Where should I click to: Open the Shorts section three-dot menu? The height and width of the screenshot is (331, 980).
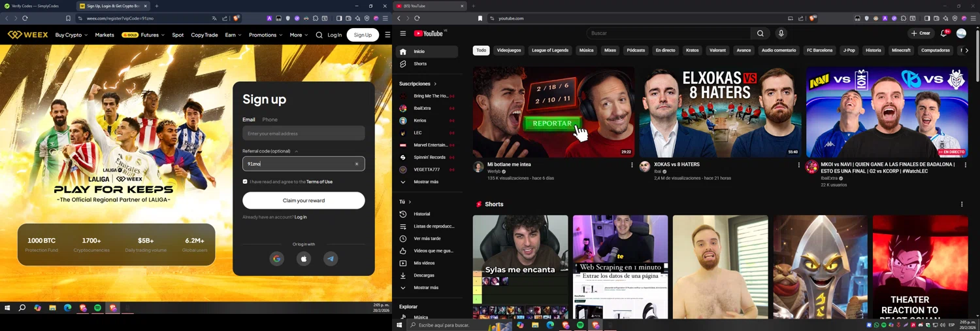pos(962,204)
